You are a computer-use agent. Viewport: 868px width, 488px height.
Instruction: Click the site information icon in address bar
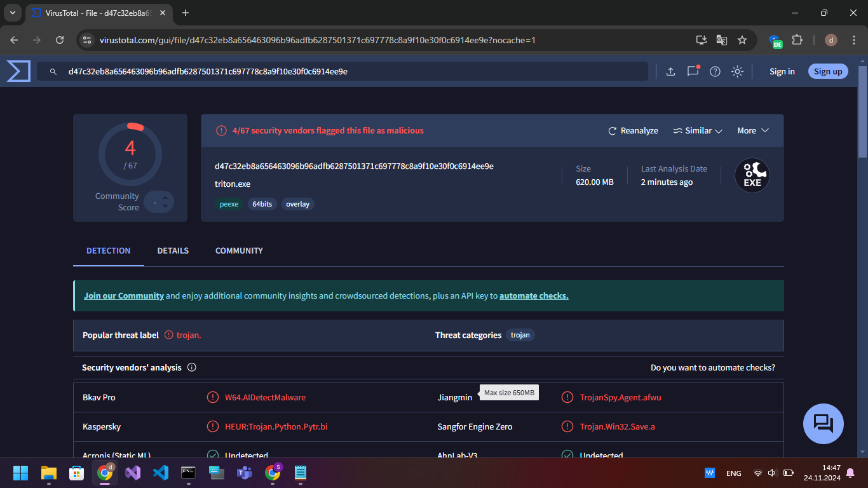(x=87, y=40)
